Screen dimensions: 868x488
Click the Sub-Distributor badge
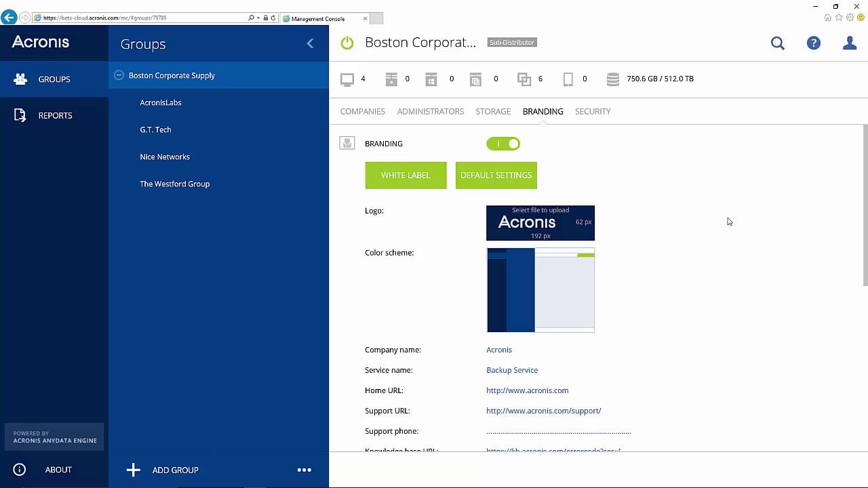pos(512,42)
